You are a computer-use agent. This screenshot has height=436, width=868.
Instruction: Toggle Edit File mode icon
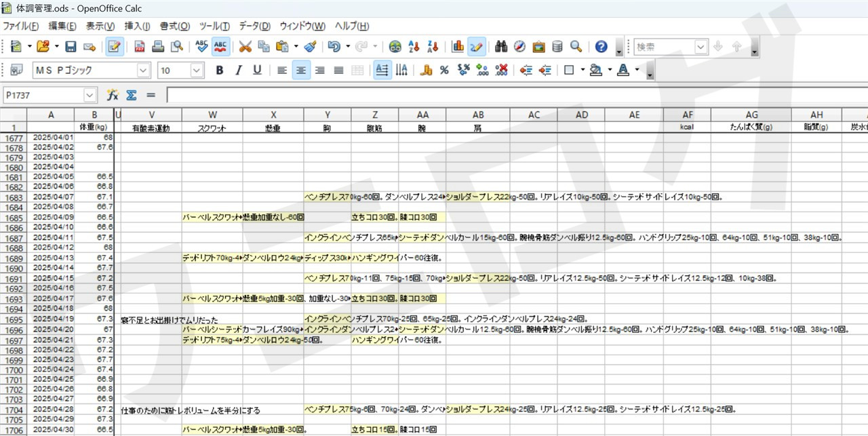click(115, 47)
